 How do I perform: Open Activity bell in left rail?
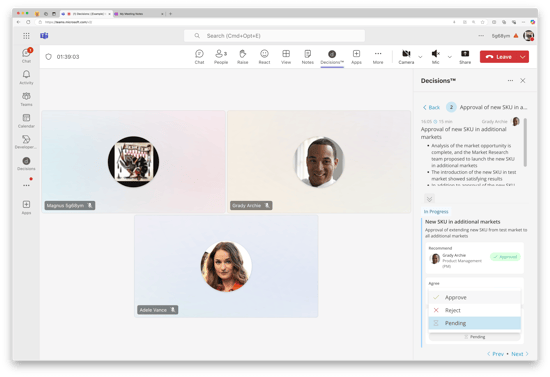click(x=26, y=77)
